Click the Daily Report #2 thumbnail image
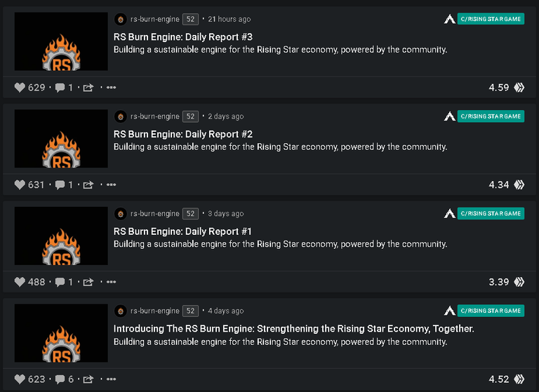Image resolution: width=539 pixels, height=392 pixels. point(61,138)
